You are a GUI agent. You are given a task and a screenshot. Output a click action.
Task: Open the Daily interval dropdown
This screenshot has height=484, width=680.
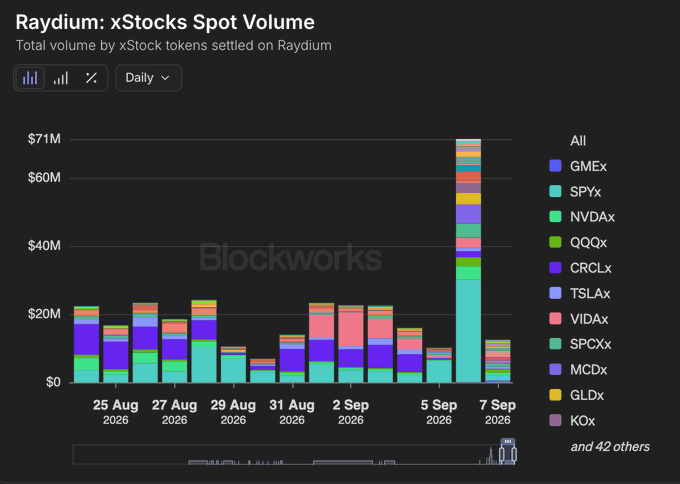148,78
